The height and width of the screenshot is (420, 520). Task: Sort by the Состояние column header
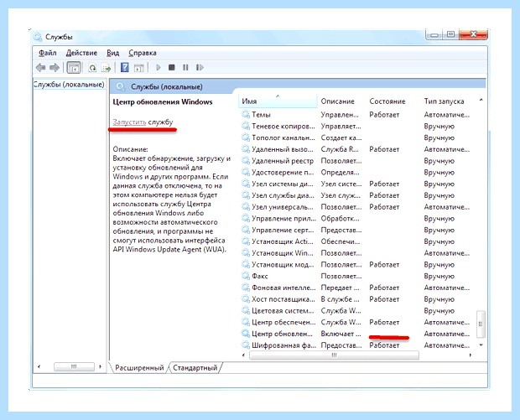387,101
